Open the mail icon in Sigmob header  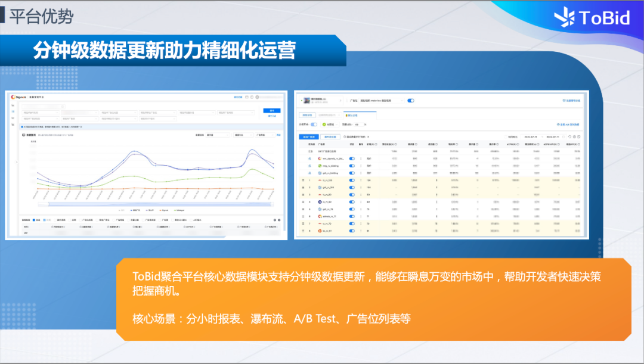coord(247,97)
